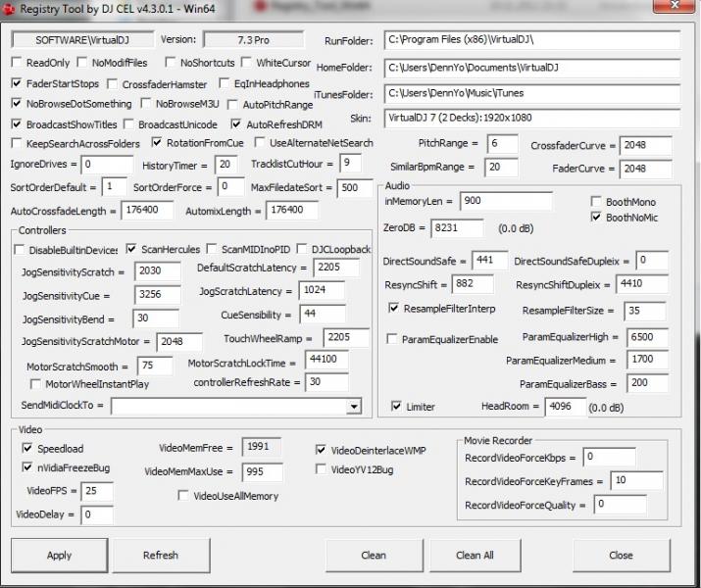Click the VideoFPS input box

pyautogui.click(x=97, y=491)
